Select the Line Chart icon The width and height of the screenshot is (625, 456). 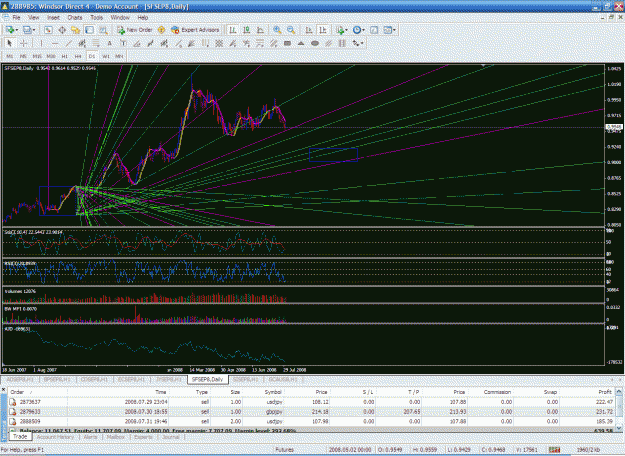(260, 30)
